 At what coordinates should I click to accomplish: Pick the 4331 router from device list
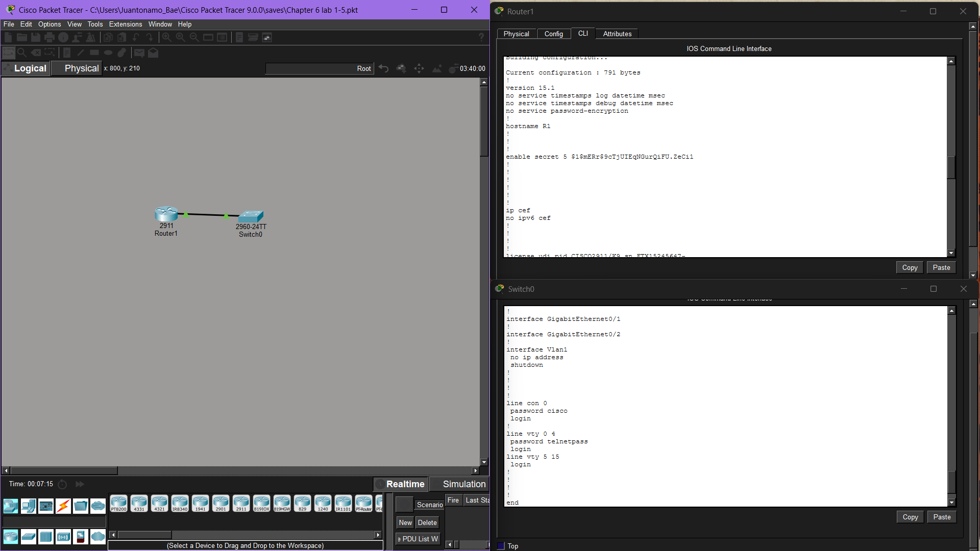[139, 504]
